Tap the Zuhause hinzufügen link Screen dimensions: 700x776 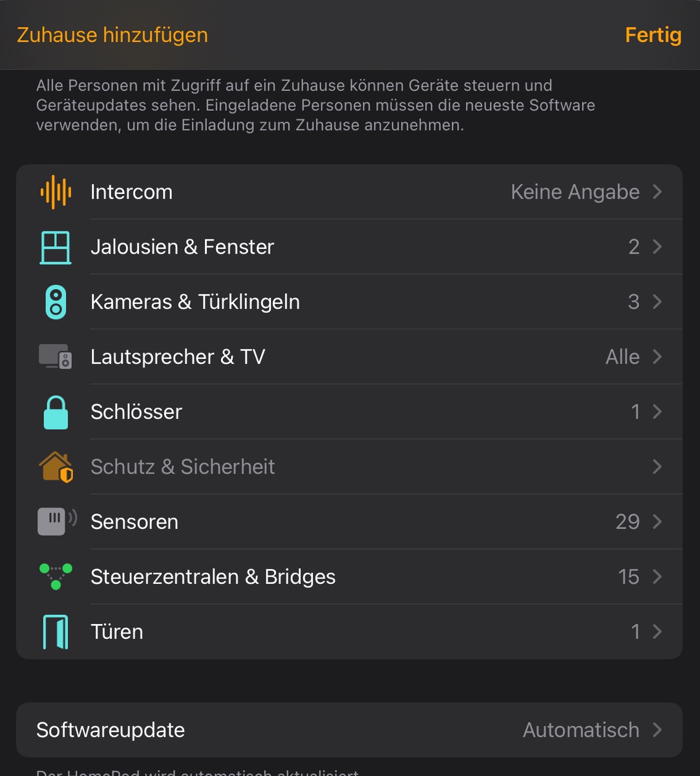pyautogui.click(x=112, y=35)
